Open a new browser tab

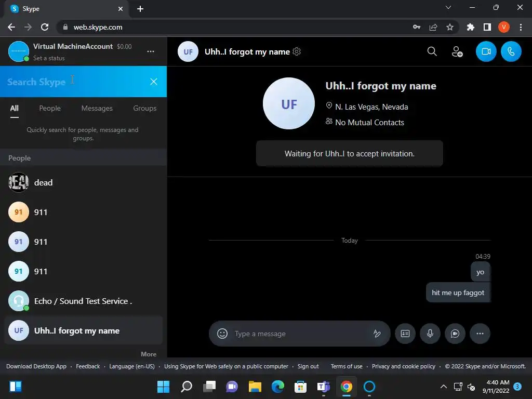tap(140, 9)
